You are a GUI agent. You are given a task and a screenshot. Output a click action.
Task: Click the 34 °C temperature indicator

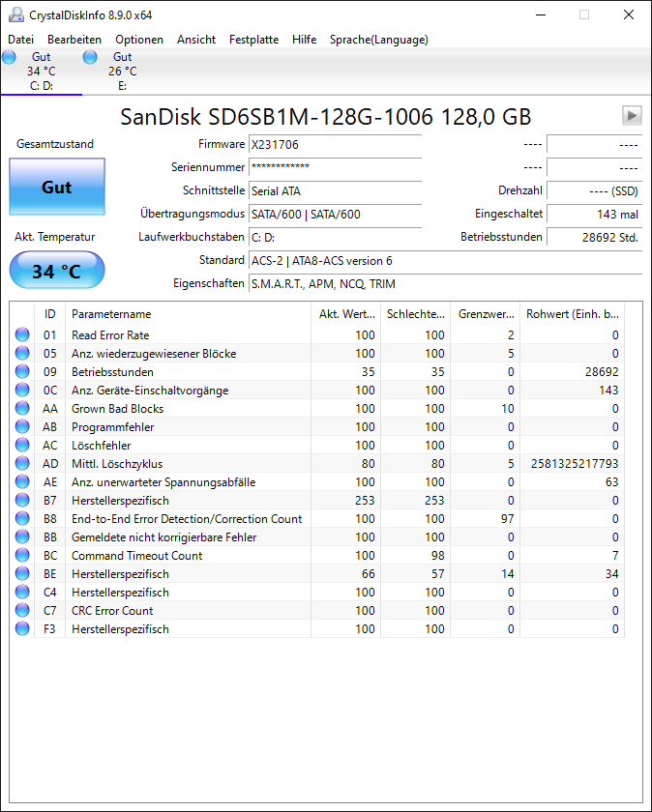(x=56, y=271)
